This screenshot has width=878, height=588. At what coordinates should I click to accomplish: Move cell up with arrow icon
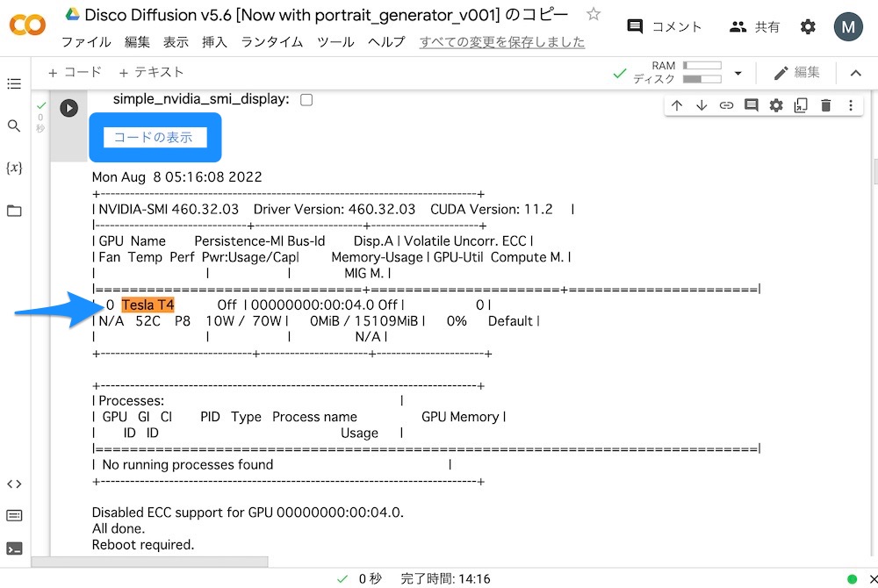[x=676, y=105]
